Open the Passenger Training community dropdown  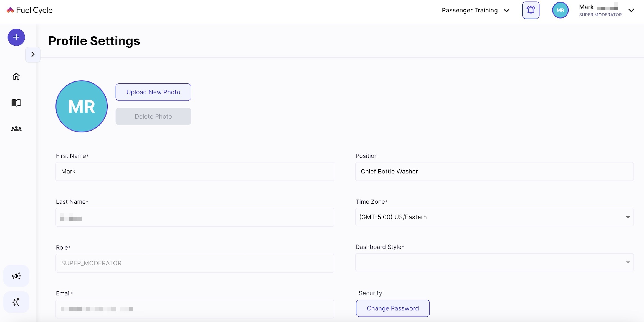pyautogui.click(x=475, y=10)
